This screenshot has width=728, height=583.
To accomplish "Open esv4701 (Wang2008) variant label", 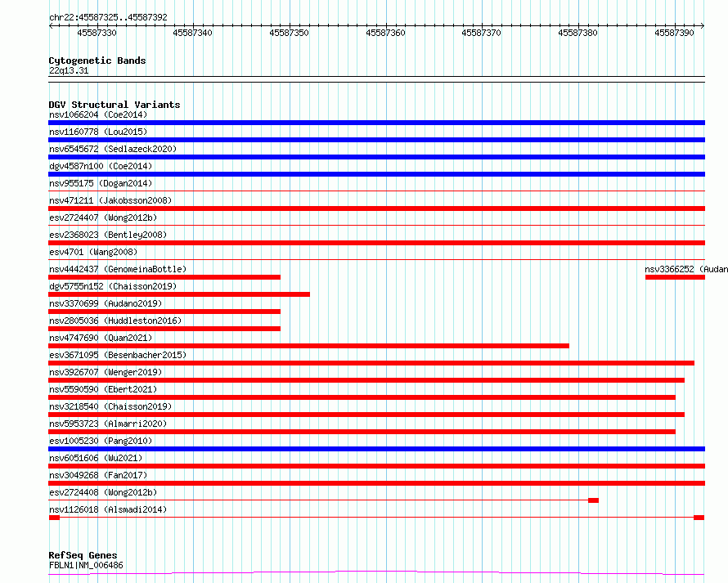I will coord(93,252).
